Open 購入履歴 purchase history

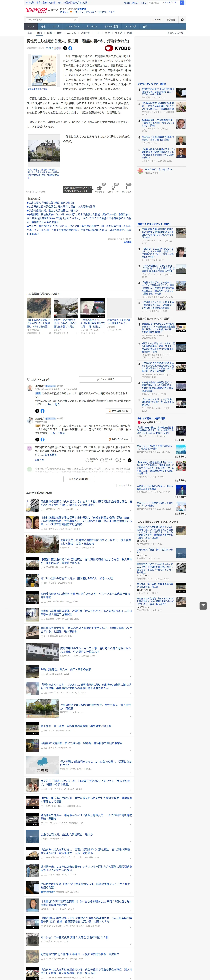(171, 20)
